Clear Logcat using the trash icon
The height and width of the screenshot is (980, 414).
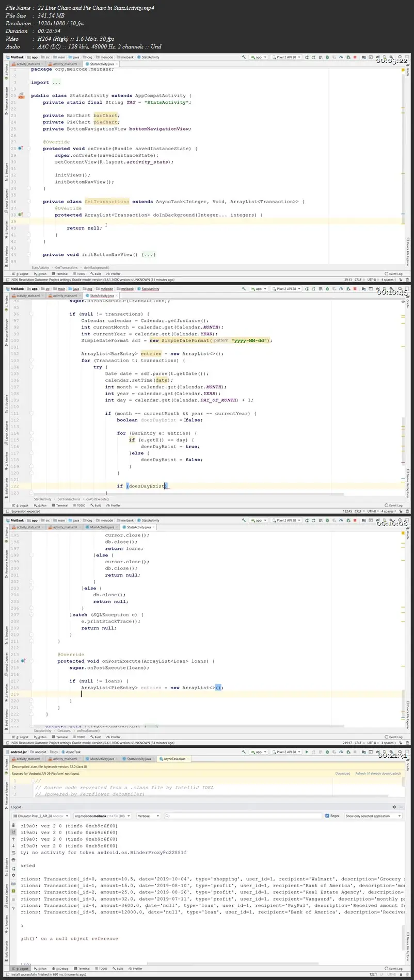click(13, 825)
